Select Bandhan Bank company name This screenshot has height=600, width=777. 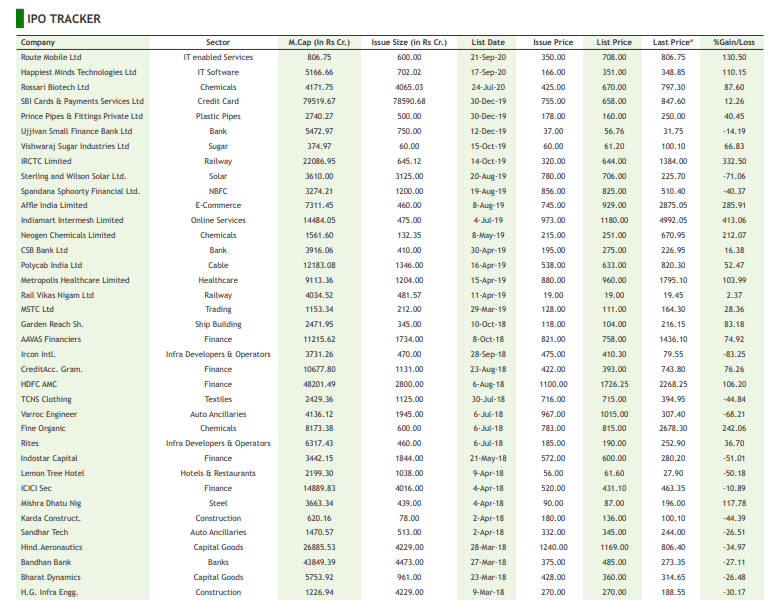(x=46, y=562)
